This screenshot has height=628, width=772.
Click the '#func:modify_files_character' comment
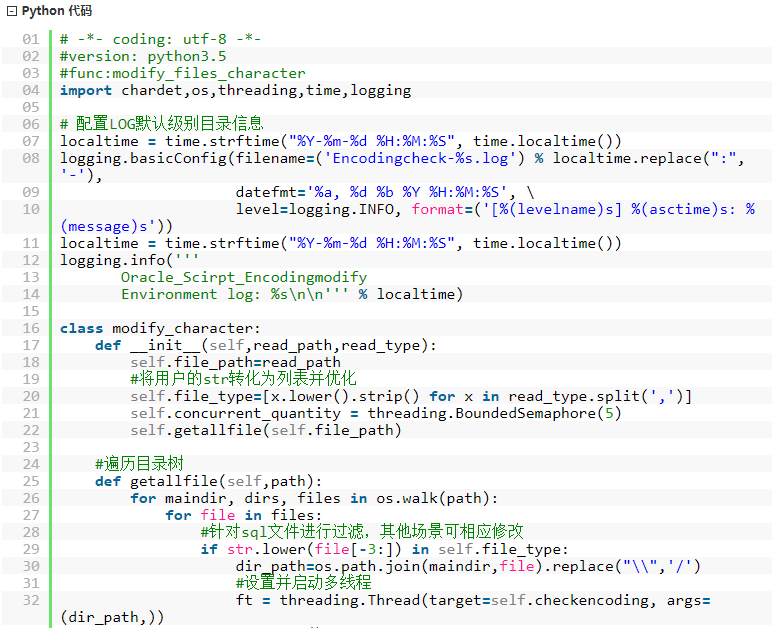[183, 73]
